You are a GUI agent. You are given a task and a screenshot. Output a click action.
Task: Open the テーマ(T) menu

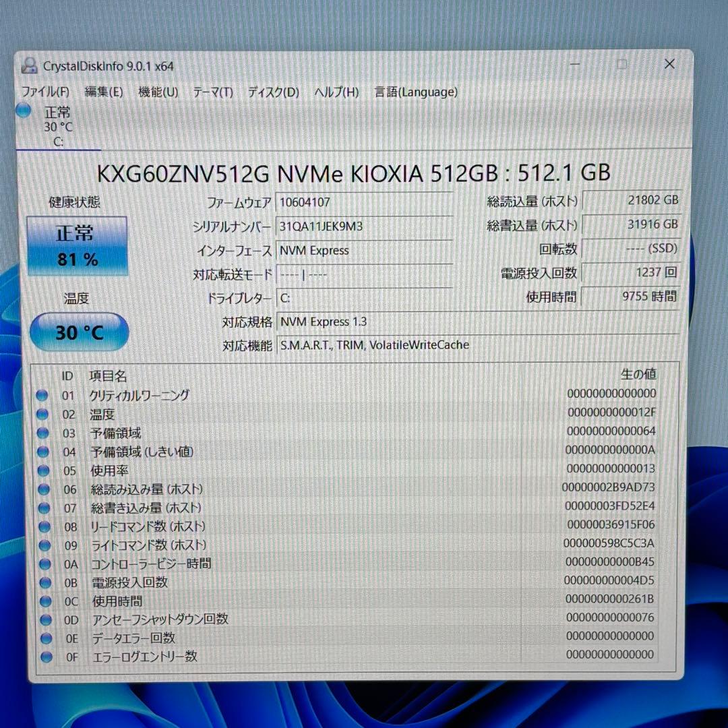pos(213,92)
